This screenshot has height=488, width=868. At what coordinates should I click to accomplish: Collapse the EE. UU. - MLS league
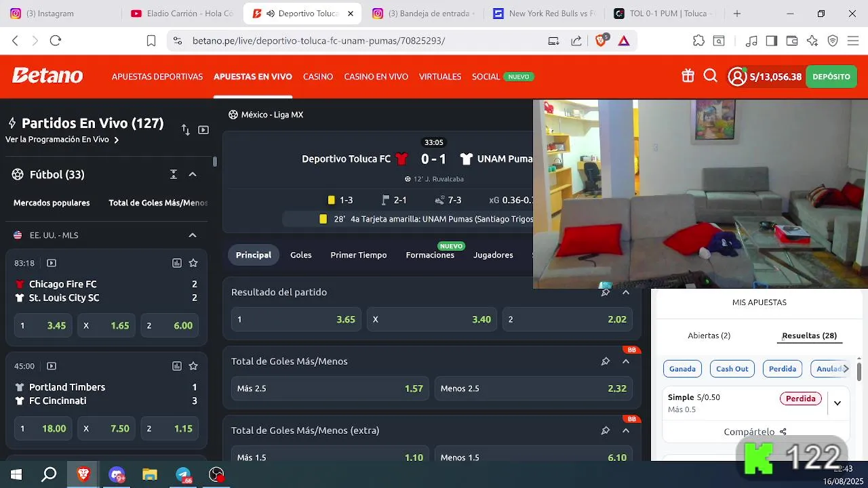coord(193,235)
